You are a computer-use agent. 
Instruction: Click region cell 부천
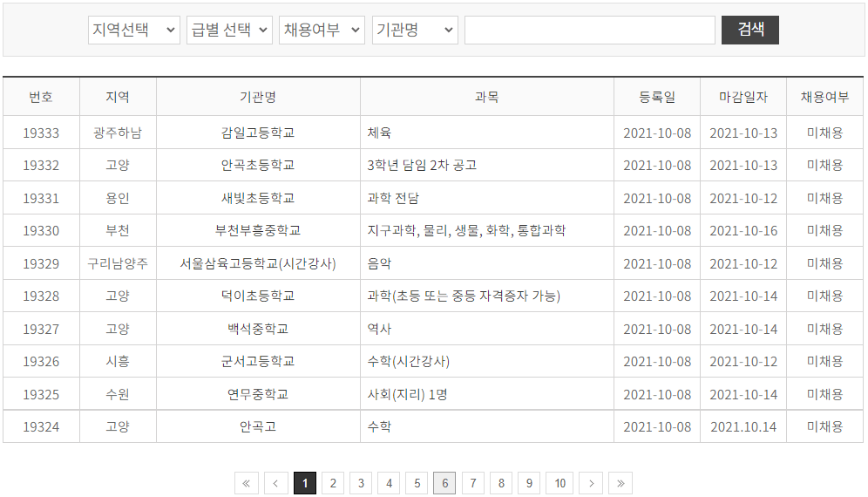[x=118, y=230]
